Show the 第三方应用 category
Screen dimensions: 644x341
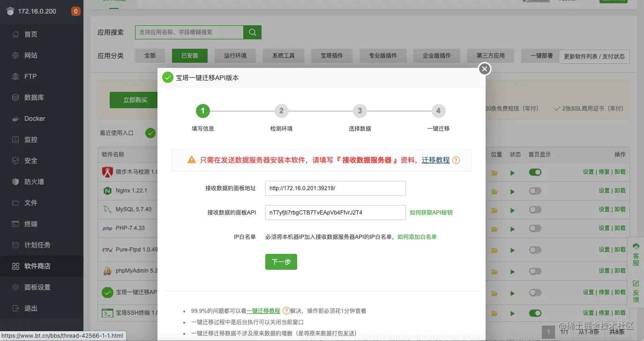tap(491, 56)
